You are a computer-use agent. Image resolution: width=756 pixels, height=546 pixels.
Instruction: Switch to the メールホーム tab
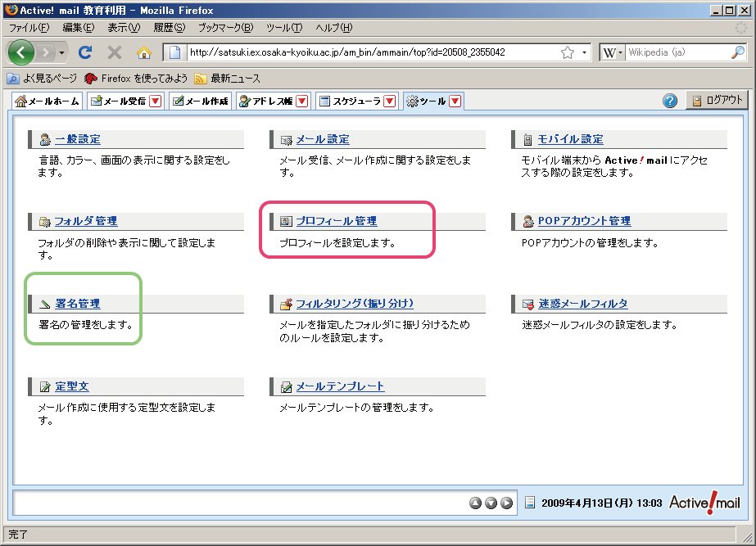48,102
